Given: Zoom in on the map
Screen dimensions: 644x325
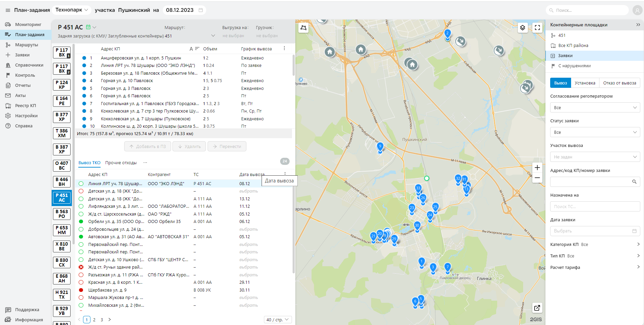Looking at the screenshot, I should point(537,168).
